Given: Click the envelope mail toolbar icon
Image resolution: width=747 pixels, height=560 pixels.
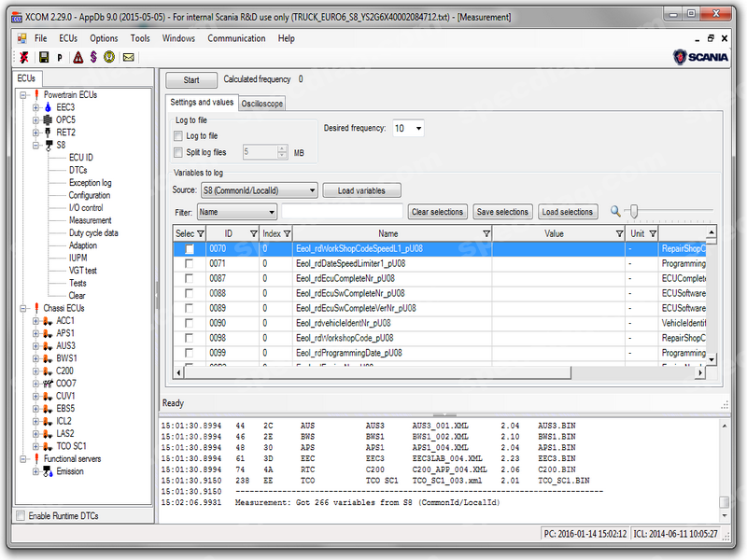Looking at the screenshot, I should pos(128,57).
